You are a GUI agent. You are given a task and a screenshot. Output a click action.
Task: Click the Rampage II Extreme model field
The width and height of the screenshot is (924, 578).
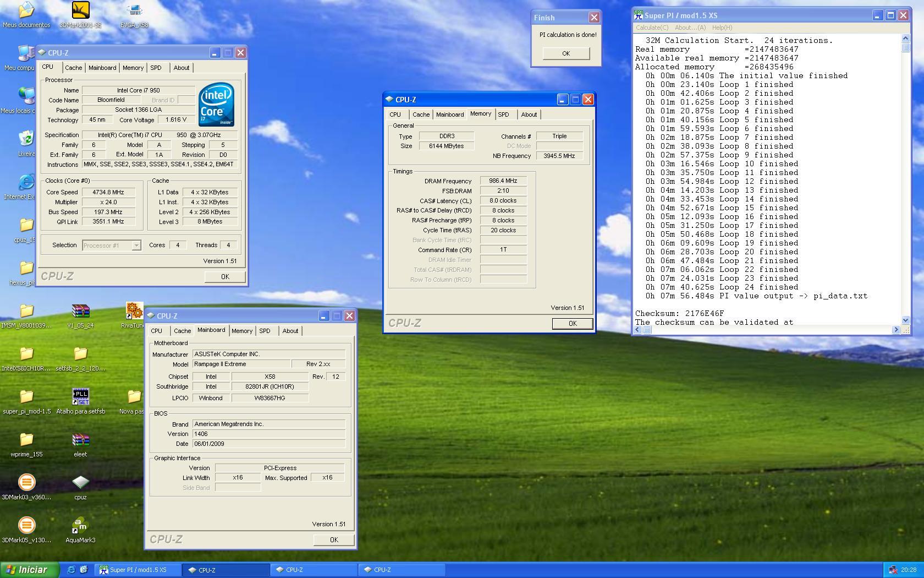[241, 364]
